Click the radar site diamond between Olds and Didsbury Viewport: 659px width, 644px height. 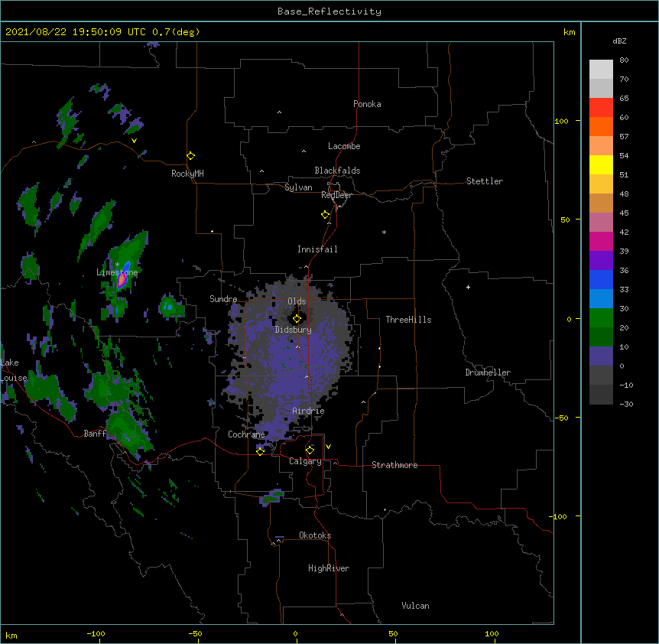tap(297, 319)
